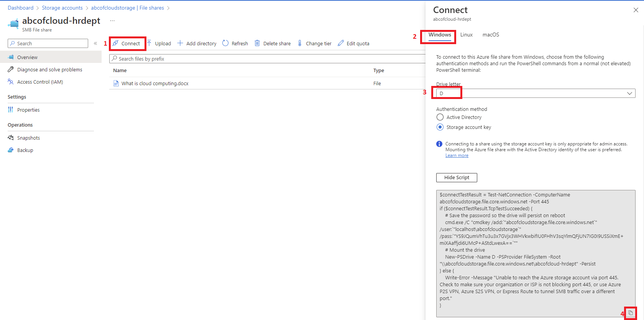This screenshot has width=644, height=320.
Task: Close the Connect panel
Action: click(x=636, y=10)
